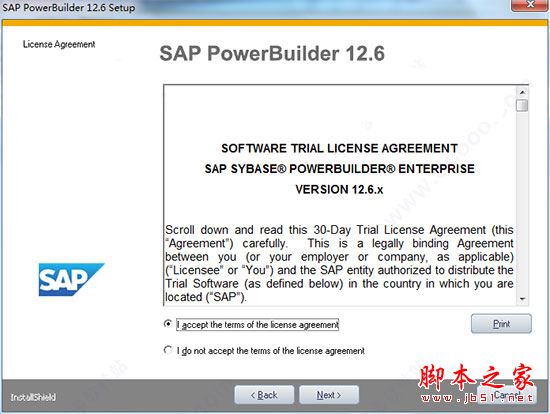
Task: Click 'VERSION 12.6.x' line in license
Action: pyautogui.click(x=339, y=189)
